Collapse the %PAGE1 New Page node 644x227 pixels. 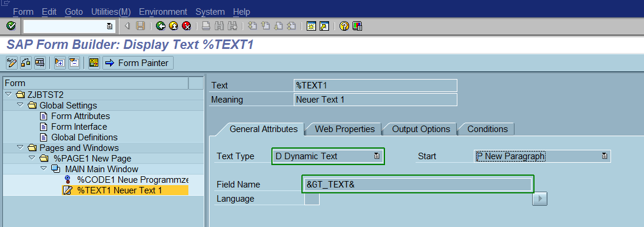tap(32, 159)
